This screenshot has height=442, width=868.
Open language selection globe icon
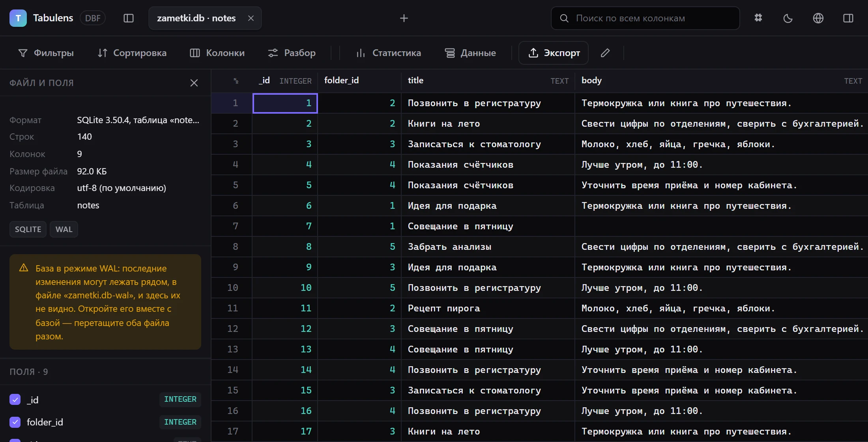coord(818,18)
